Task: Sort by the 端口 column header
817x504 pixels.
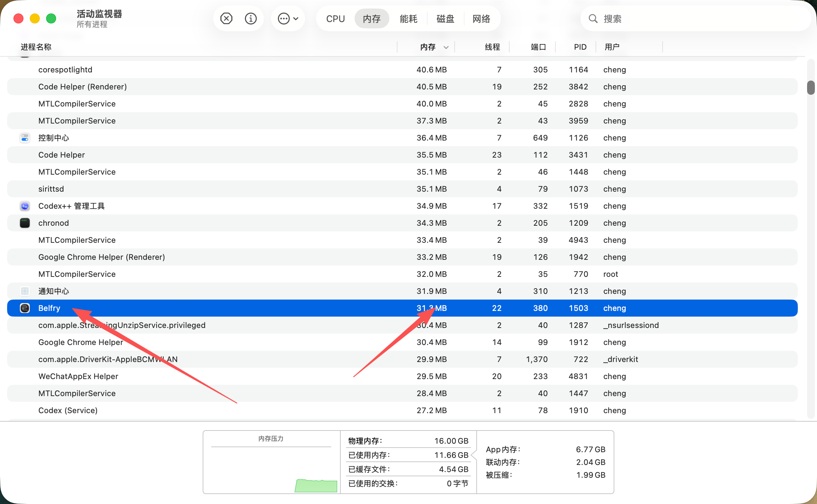Action: coord(538,47)
